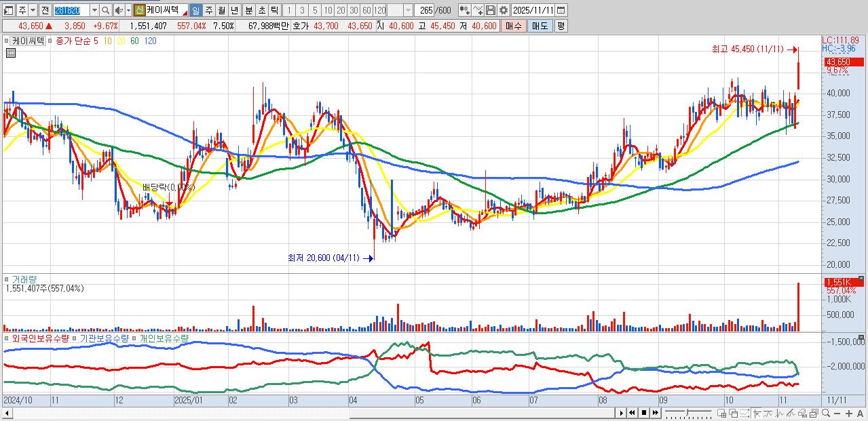This screenshot has height=421, width=868.
Task: Click the blue 120 moving-average legend
Action: 150,41
